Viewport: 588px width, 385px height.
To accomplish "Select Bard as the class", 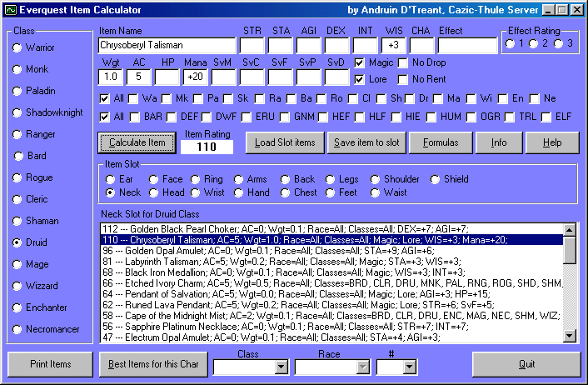I will click(18, 156).
